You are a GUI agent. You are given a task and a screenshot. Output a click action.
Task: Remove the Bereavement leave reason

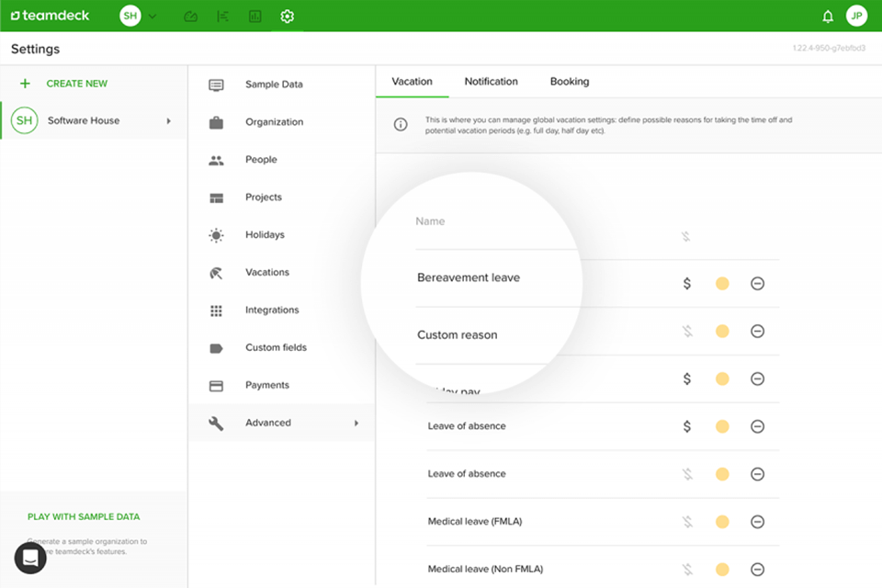pos(758,284)
